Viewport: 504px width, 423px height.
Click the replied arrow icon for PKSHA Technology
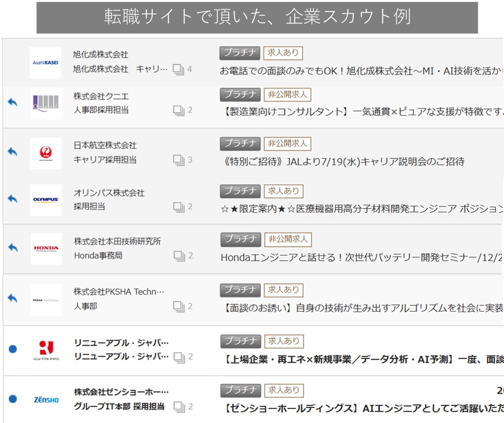(13, 298)
